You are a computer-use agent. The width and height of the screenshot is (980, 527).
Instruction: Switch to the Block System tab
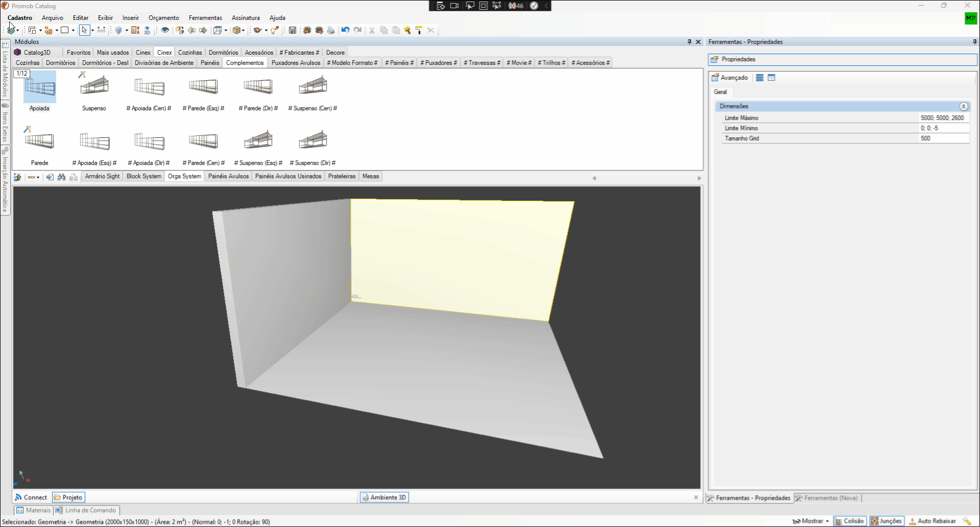tap(143, 176)
